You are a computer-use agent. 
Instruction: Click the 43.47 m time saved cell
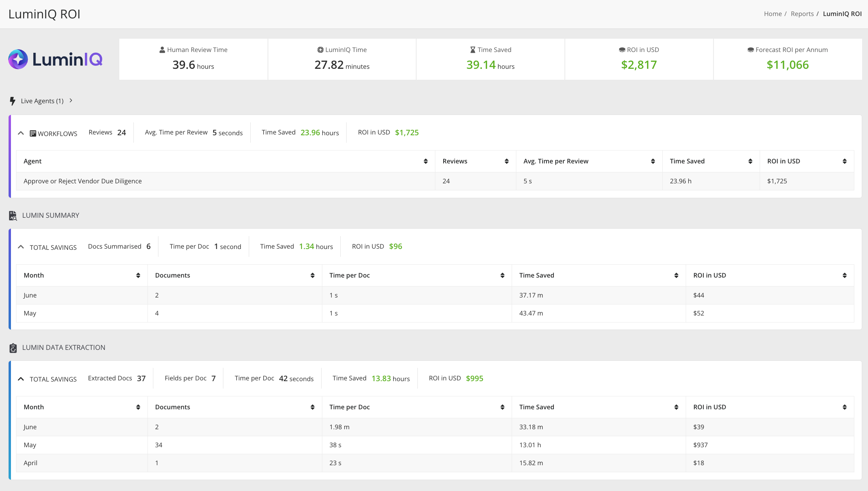598,313
